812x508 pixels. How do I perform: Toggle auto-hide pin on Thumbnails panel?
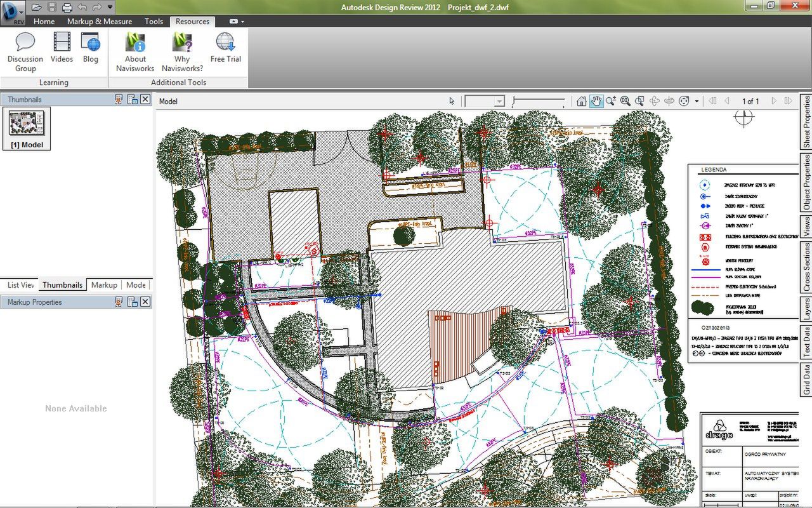click(119, 99)
